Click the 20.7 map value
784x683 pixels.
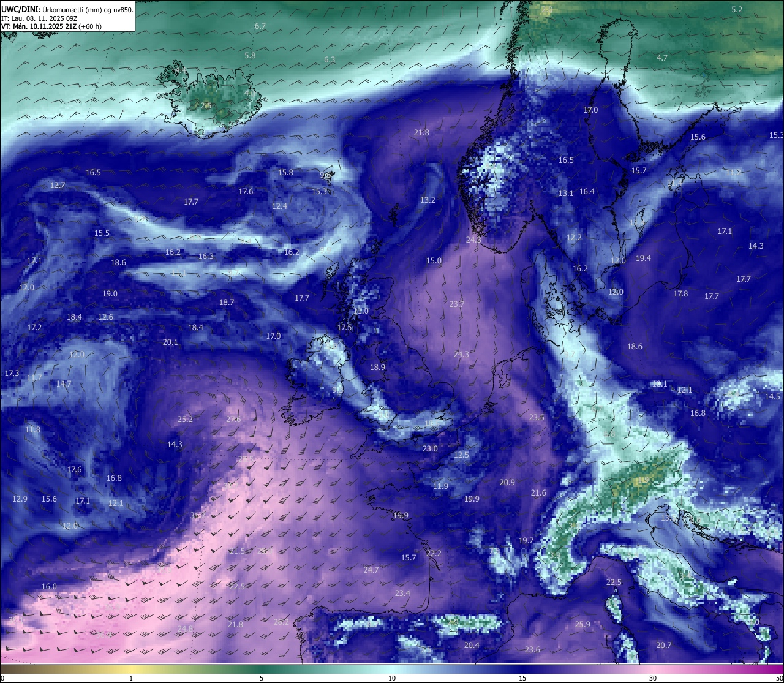[664, 646]
